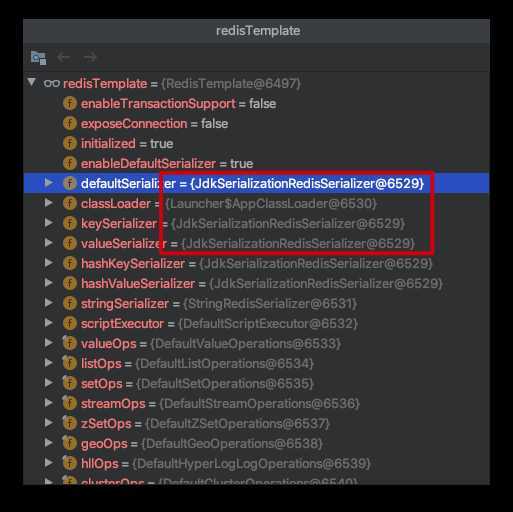Viewport: 513px width, 512px height.
Task: Select the scriptExecutor field row
Action: pyautogui.click(x=256, y=324)
